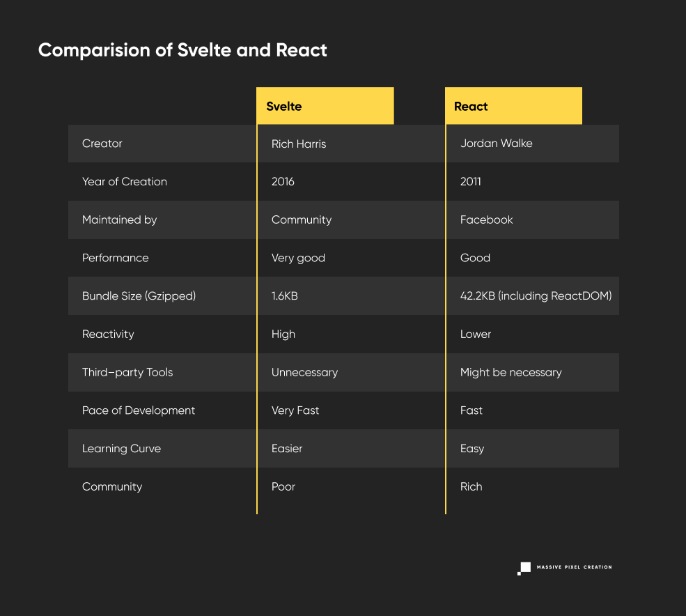Click the Year of Creation label
Viewport: 686px width, 616px height.
click(x=125, y=181)
